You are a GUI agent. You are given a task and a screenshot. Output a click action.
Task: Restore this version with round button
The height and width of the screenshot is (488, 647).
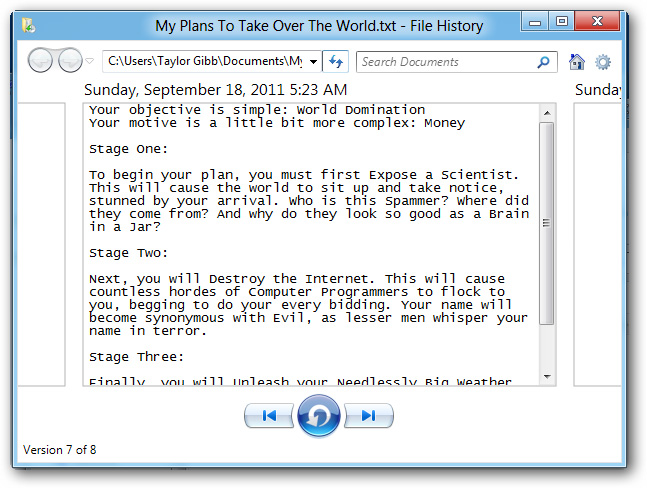tap(319, 415)
